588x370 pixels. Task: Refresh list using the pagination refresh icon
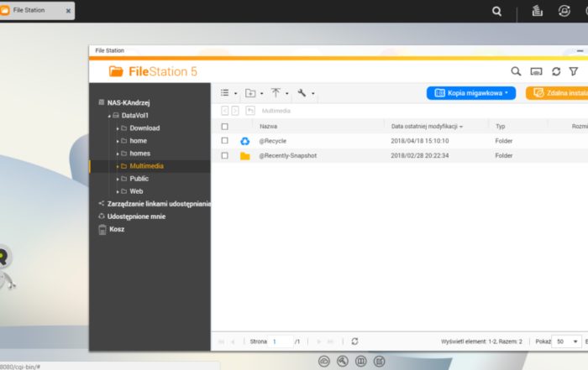pyautogui.click(x=354, y=341)
